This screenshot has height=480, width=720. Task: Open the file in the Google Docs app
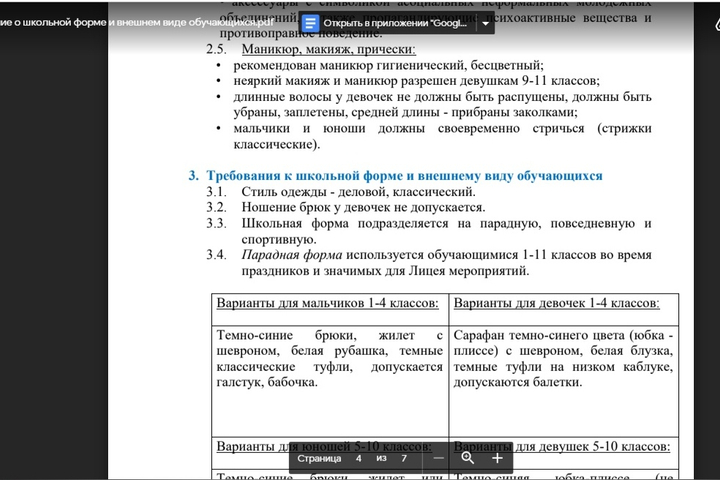point(394,23)
